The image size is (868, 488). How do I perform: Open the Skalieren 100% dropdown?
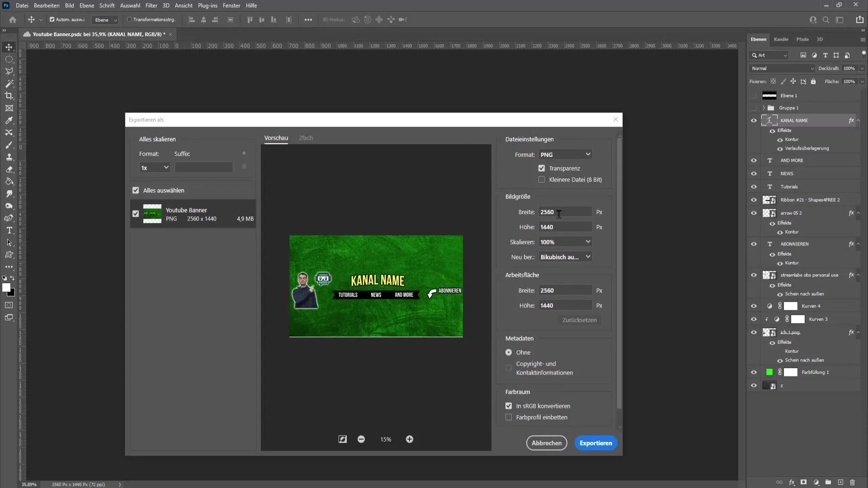point(565,242)
